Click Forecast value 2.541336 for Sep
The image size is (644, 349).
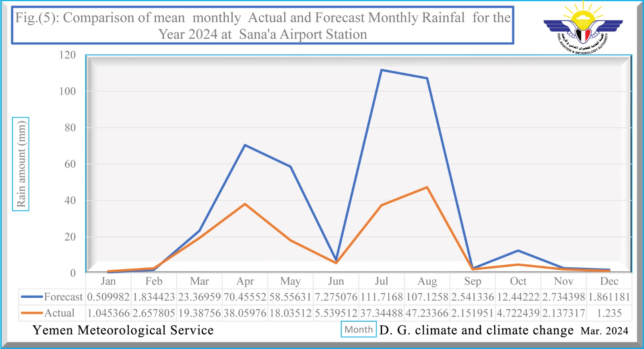tap(473, 297)
